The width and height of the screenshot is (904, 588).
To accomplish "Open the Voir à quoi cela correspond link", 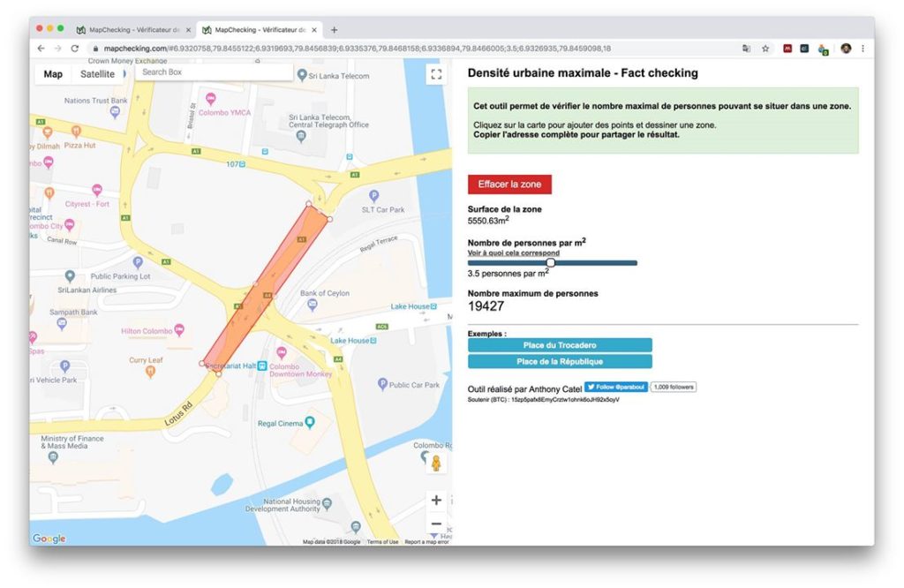I will [513, 253].
